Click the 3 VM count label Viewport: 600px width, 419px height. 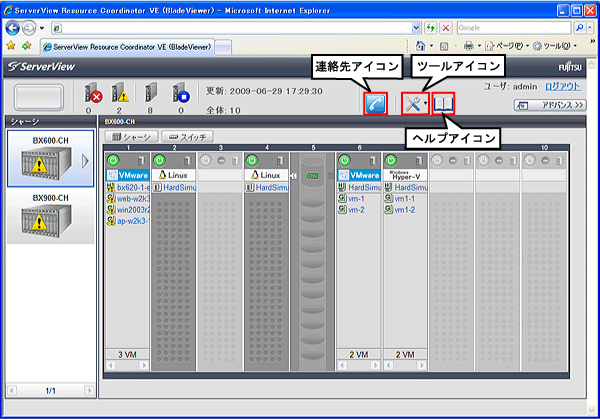[x=127, y=355]
